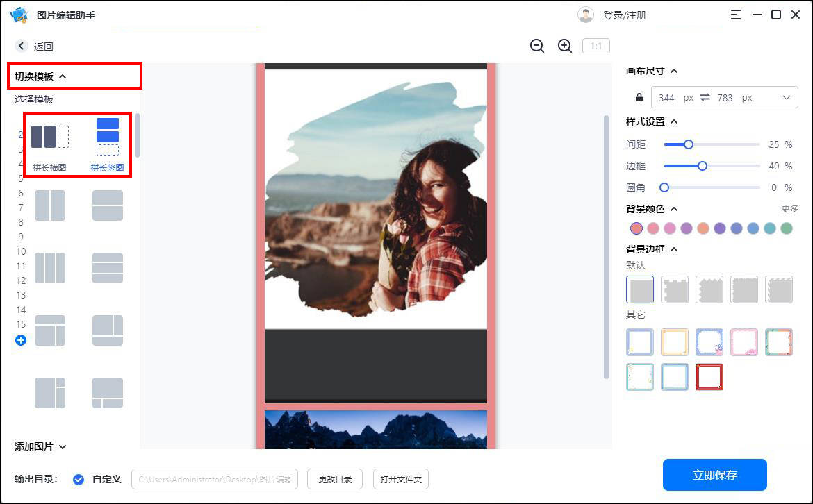
Task: Select the purple background color swatch
Action: point(687,228)
